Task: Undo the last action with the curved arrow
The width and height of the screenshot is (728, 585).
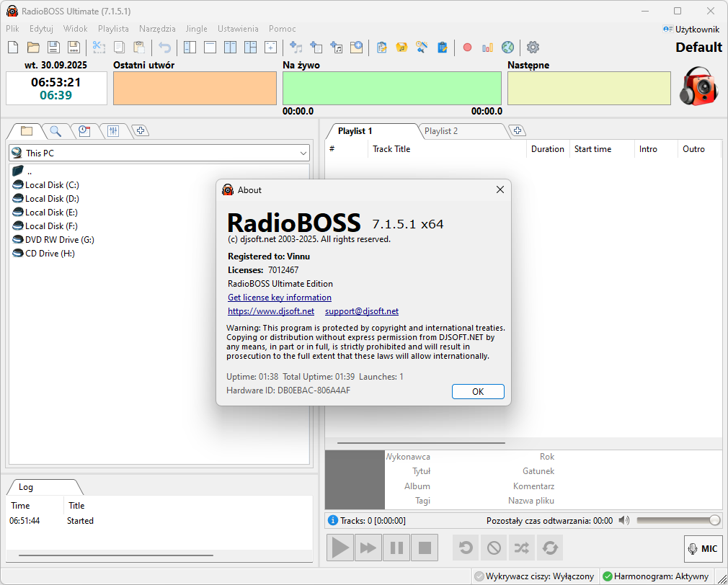Action: coord(164,48)
